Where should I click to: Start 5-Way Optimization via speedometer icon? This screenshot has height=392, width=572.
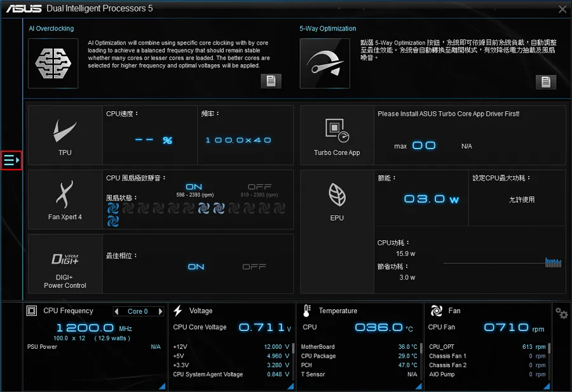(x=324, y=63)
